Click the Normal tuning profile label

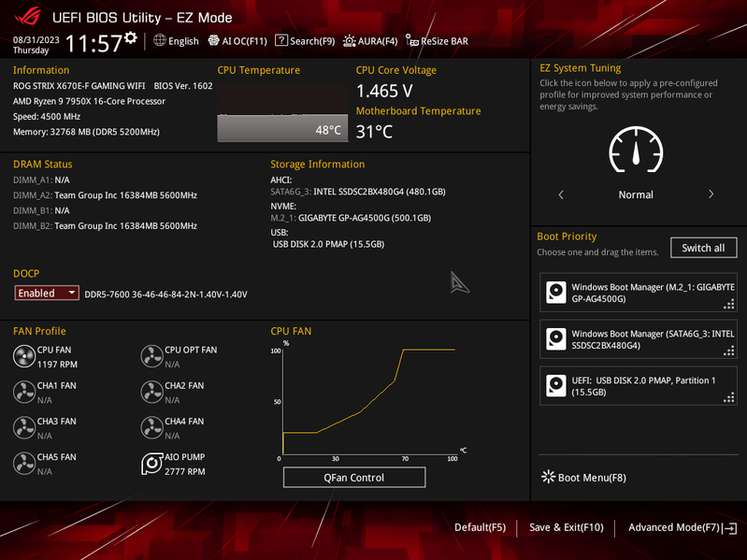(x=636, y=194)
